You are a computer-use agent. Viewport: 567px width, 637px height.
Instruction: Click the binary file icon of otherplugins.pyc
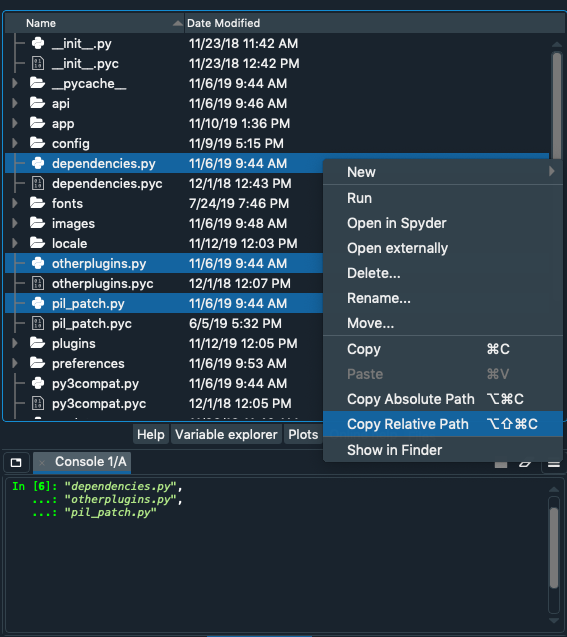point(38,283)
